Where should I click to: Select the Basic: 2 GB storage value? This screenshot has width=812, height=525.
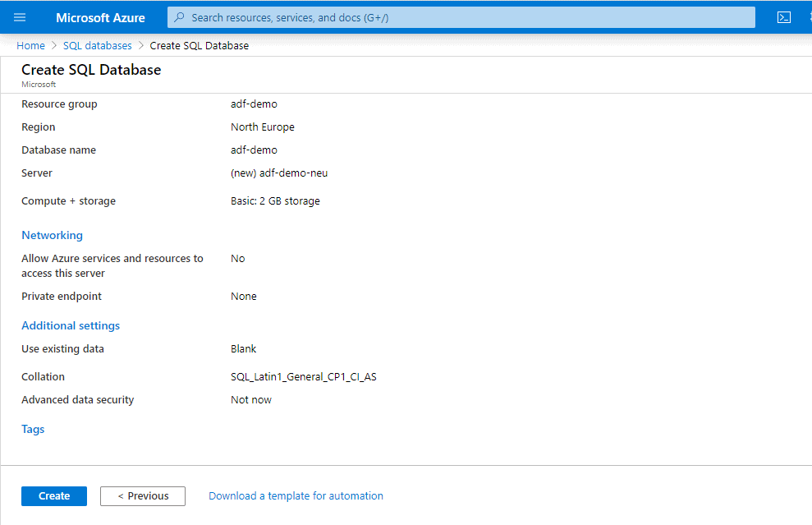(276, 201)
